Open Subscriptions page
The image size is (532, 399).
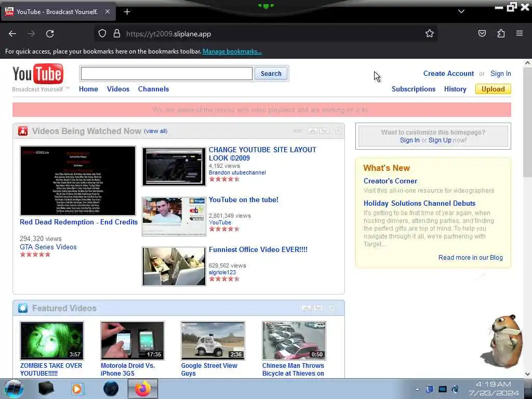coord(413,89)
